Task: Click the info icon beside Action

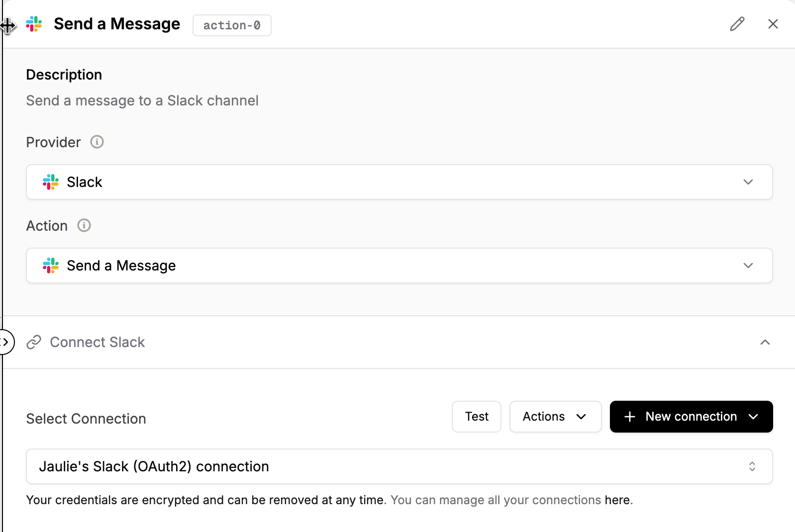Action: (84, 226)
